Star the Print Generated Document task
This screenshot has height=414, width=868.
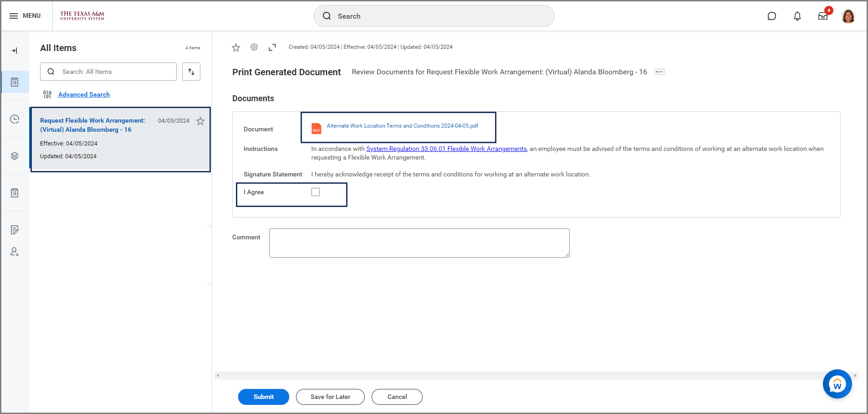pos(236,47)
